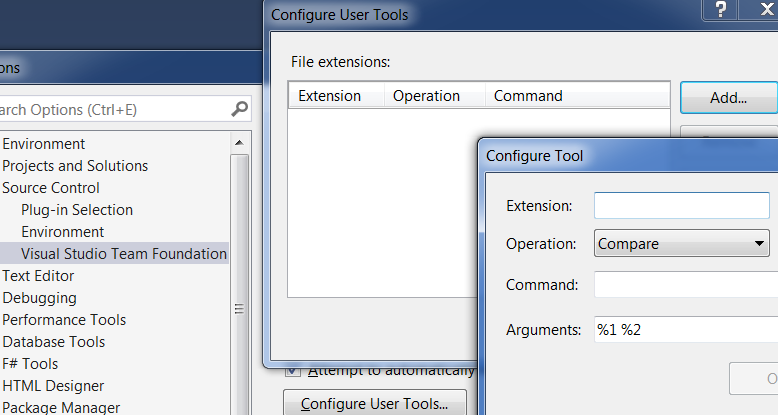Sort by the Extension column header
Viewport: 778px width, 415px height.
pos(330,96)
